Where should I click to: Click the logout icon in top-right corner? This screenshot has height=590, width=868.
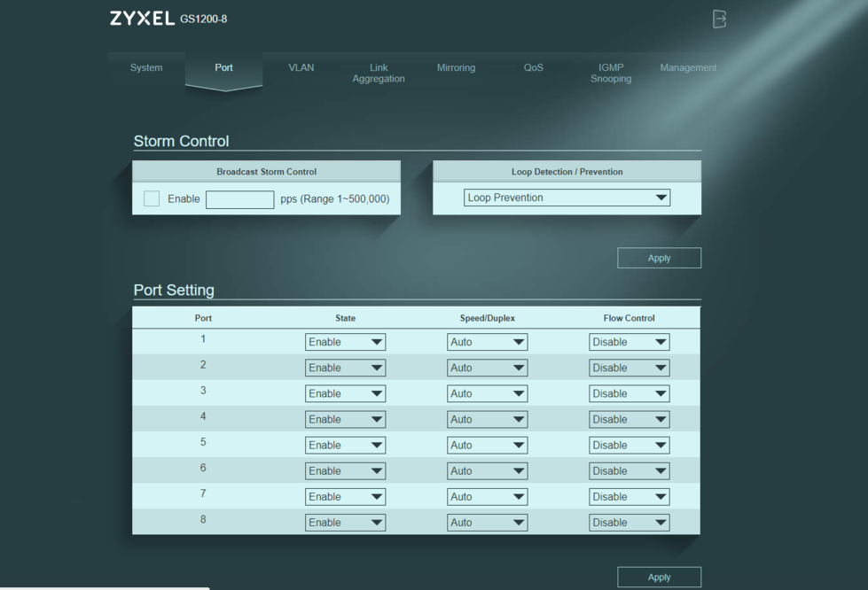point(719,19)
